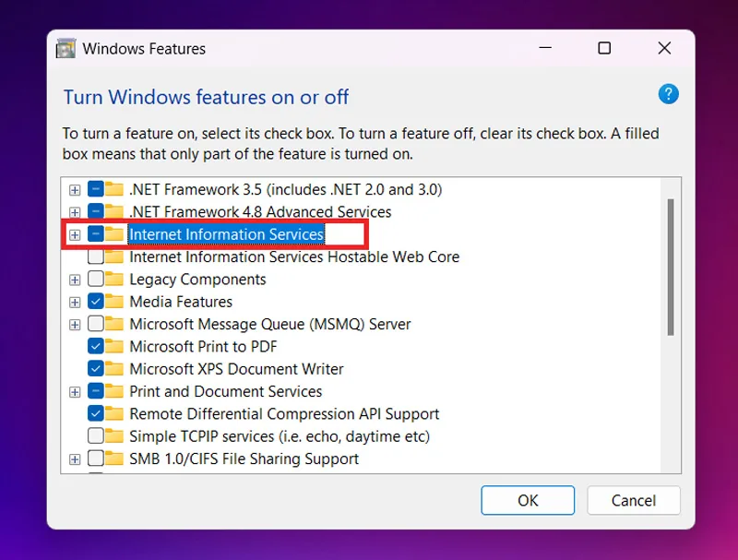Uncheck Remote Differential Compression API Support checkbox
The width and height of the screenshot is (738, 560).
click(96, 413)
